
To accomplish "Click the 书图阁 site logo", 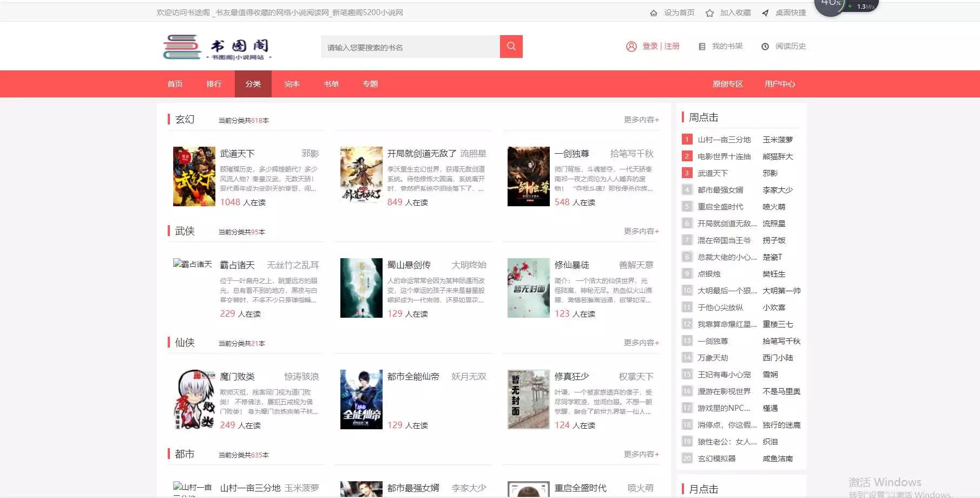I will pyautogui.click(x=218, y=46).
